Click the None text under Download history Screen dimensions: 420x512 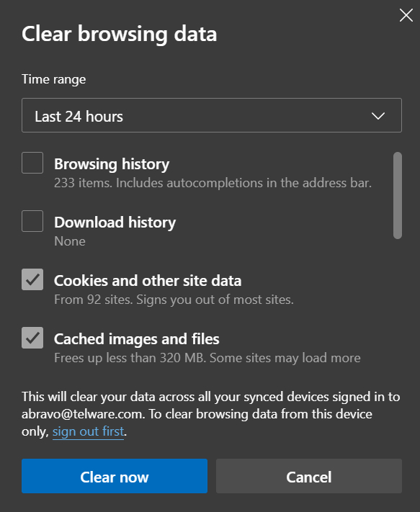[70, 241]
